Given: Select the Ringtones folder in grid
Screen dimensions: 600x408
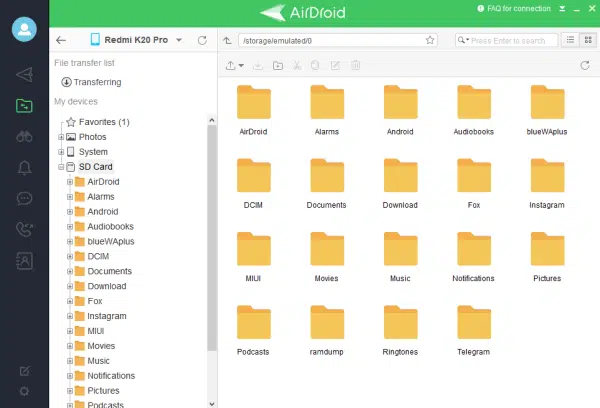Looking at the screenshot, I should [x=400, y=331].
